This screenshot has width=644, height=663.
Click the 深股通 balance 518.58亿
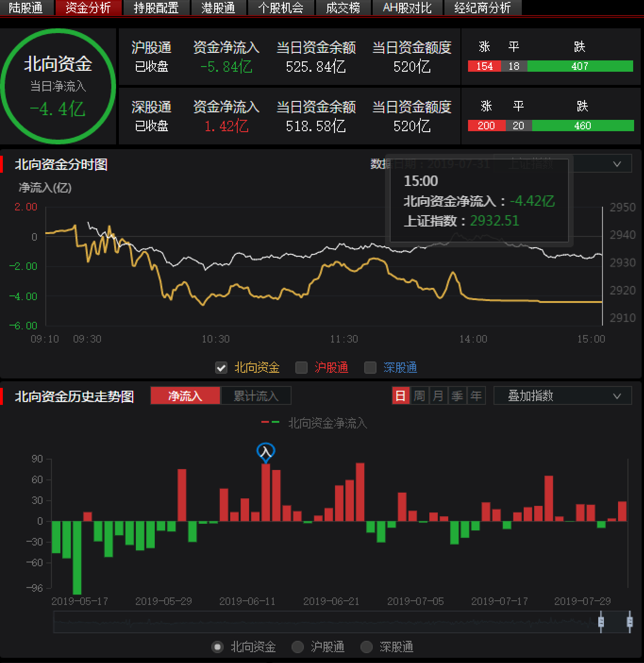pos(316,126)
